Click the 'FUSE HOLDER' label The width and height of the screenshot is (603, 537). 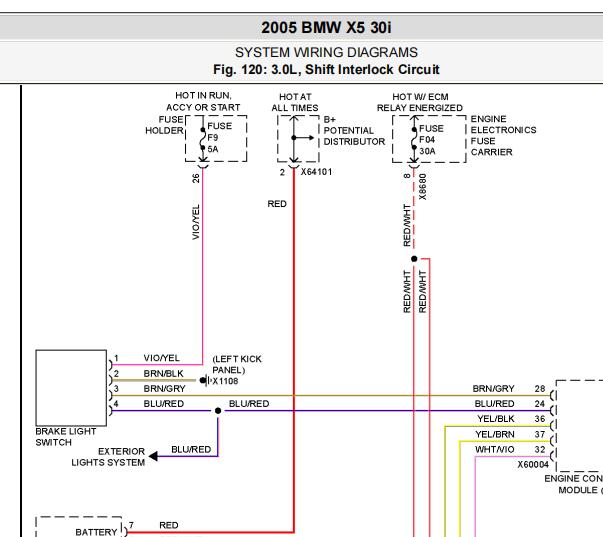tap(164, 125)
